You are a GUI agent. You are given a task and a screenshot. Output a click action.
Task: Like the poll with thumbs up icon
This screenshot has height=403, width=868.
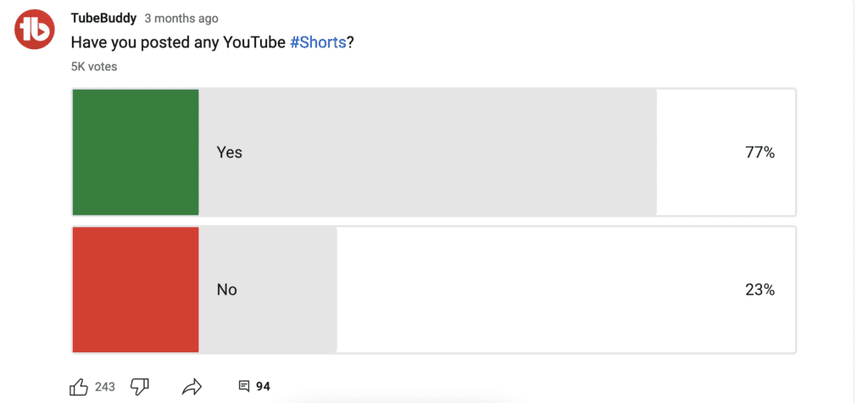coord(79,387)
